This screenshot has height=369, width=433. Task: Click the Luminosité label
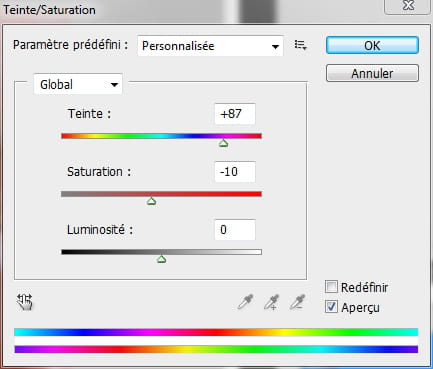(100, 230)
